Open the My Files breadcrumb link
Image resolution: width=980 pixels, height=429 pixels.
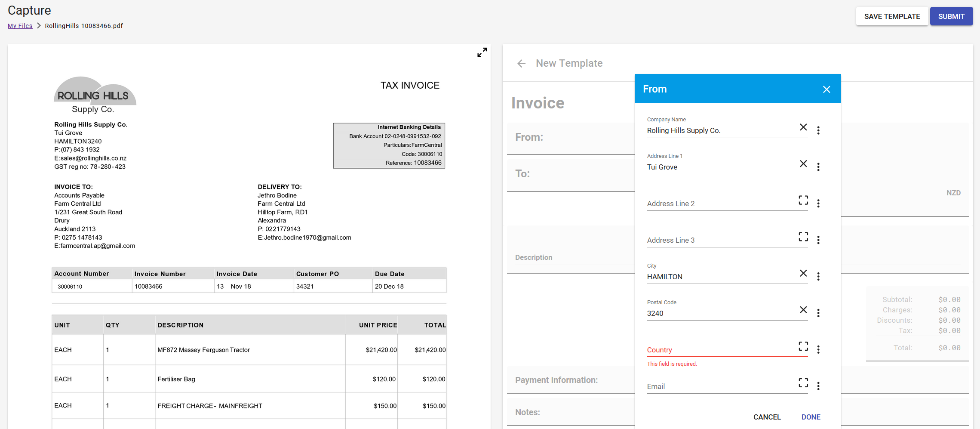(x=20, y=26)
